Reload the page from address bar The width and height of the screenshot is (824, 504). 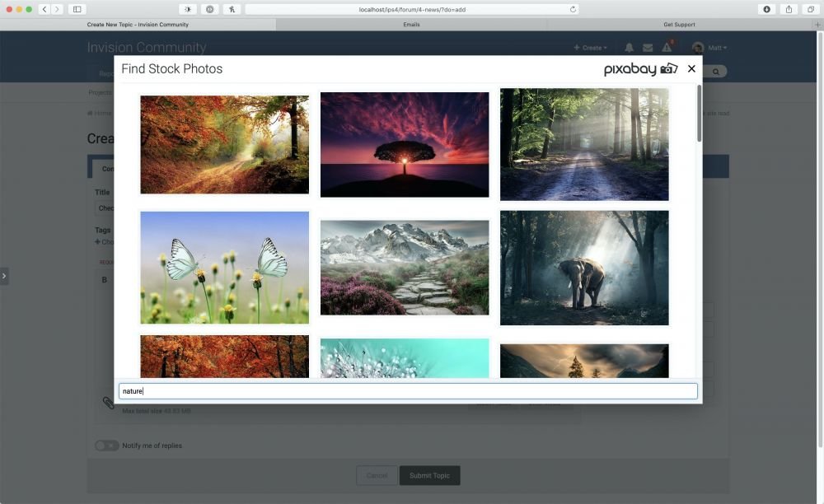point(573,9)
